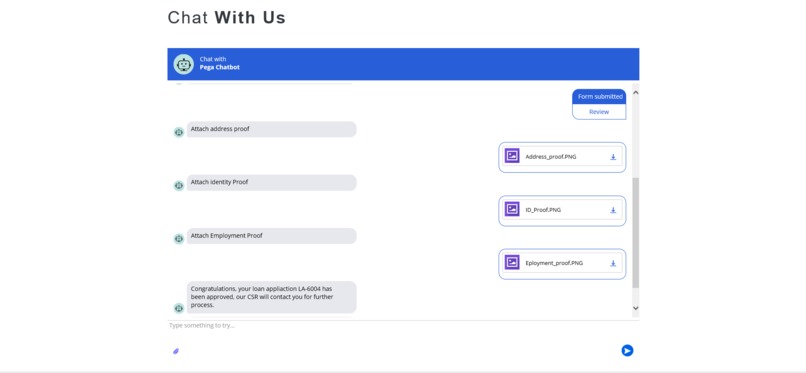The image size is (806, 373).
Task: Click bot avatar beside Attach address proof
Action: click(x=179, y=132)
